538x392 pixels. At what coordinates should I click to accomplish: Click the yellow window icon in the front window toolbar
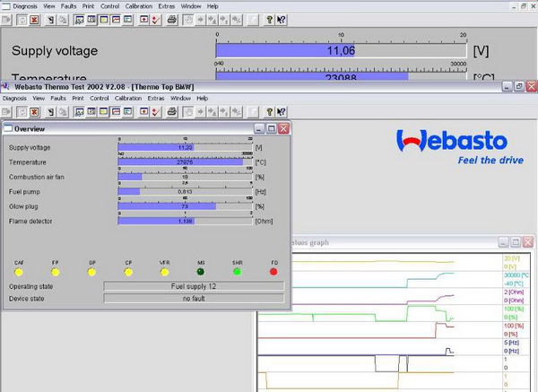[104, 112]
